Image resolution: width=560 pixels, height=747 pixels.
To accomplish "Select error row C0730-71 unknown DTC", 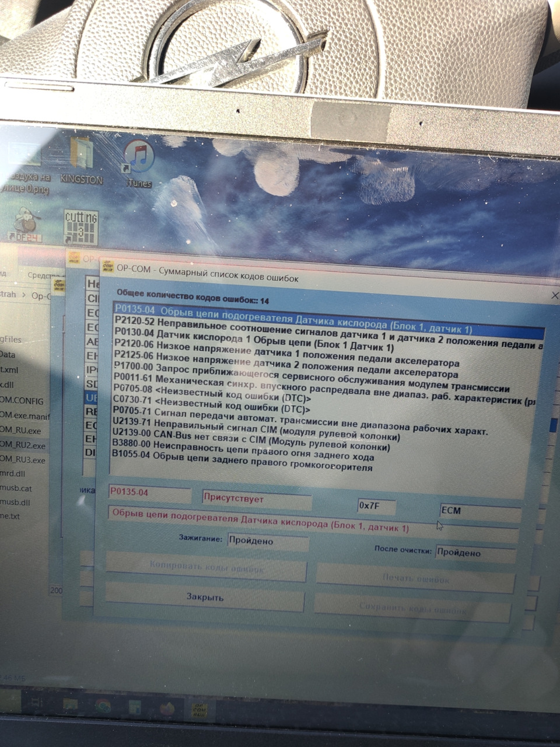I will (x=211, y=404).
